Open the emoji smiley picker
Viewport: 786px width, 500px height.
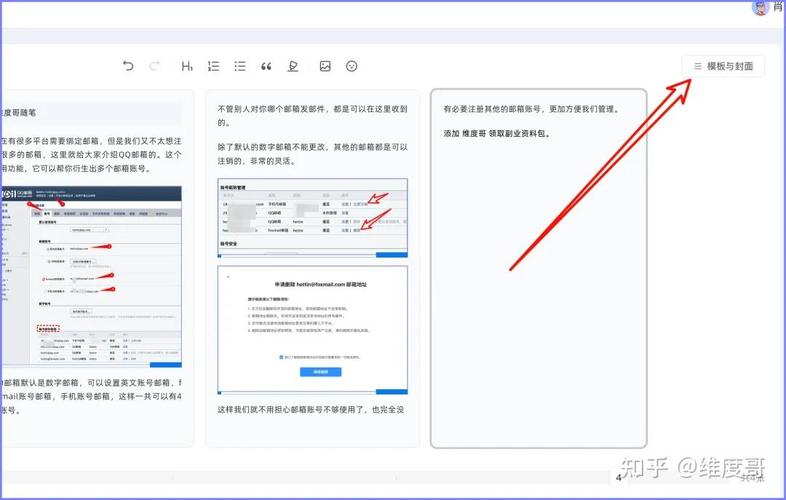point(352,66)
